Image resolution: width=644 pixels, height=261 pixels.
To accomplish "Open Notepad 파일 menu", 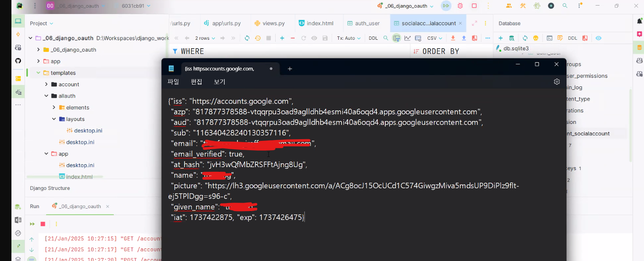I will pyautogui.click(x=173, y=82).
